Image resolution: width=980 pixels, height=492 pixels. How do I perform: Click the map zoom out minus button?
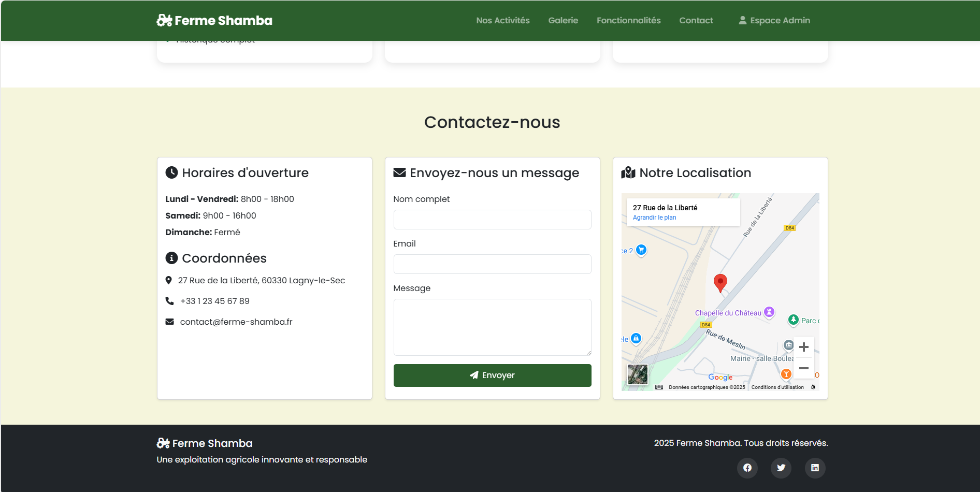click(803, 368)
